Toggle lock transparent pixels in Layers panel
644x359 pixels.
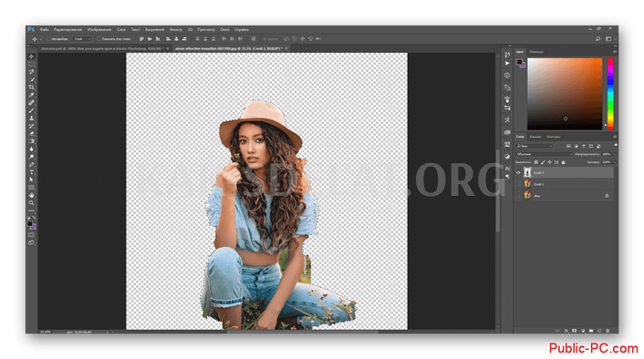(536, 162)
